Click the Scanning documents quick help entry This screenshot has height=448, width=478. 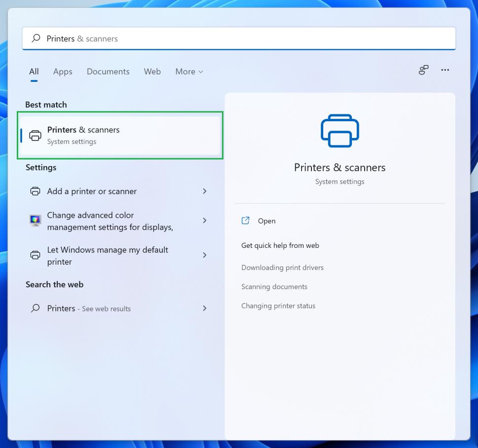click(x=274, y=286)
